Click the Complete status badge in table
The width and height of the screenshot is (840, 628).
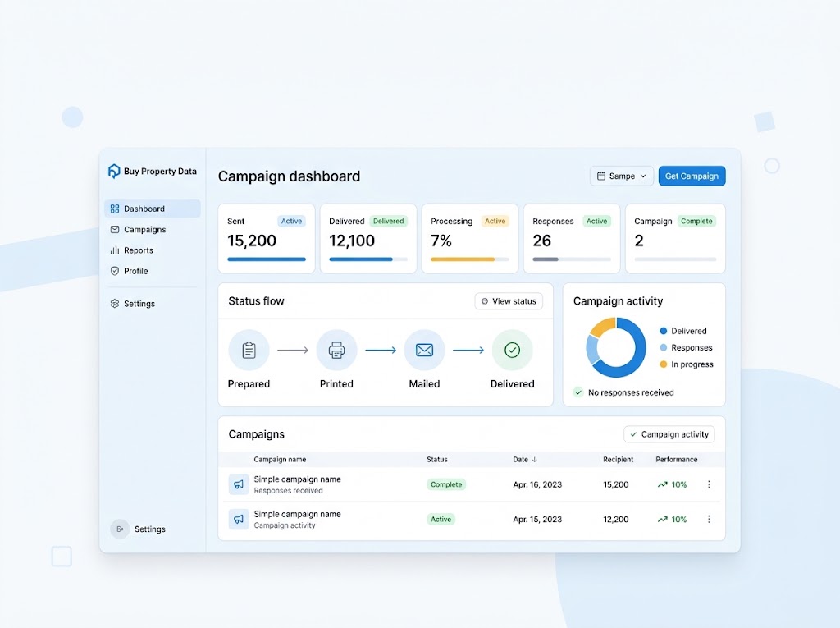446,484
